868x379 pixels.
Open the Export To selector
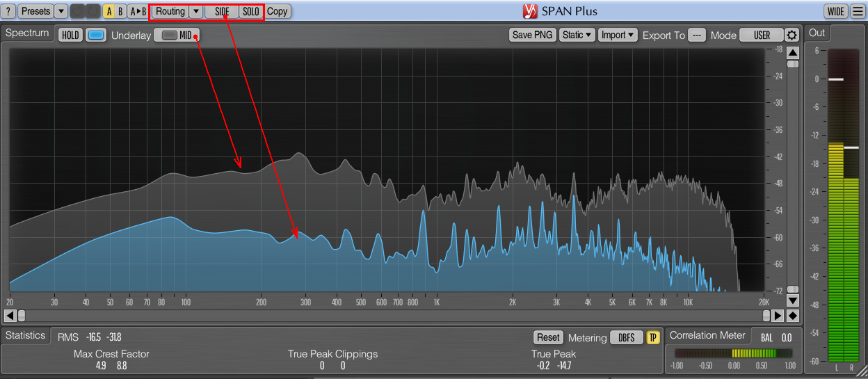pos(697,35)
